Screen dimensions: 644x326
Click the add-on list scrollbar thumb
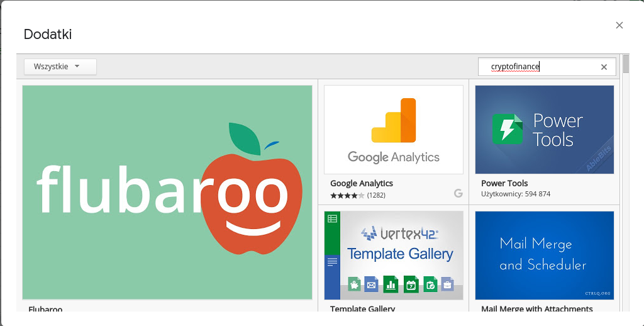pos(626,64)
